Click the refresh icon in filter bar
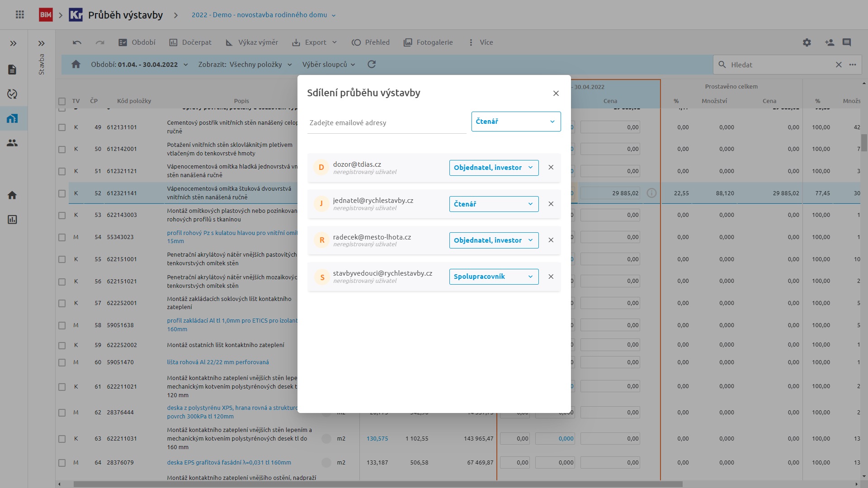The height and width of the screenshot is (488, 868). click(372, 65)
